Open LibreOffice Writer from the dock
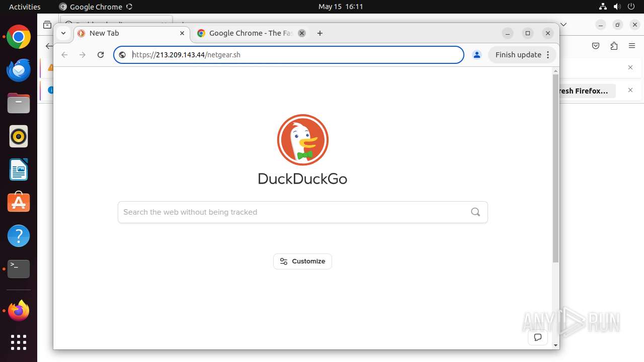Screen dimensions: 644x362 click(19, 169)
